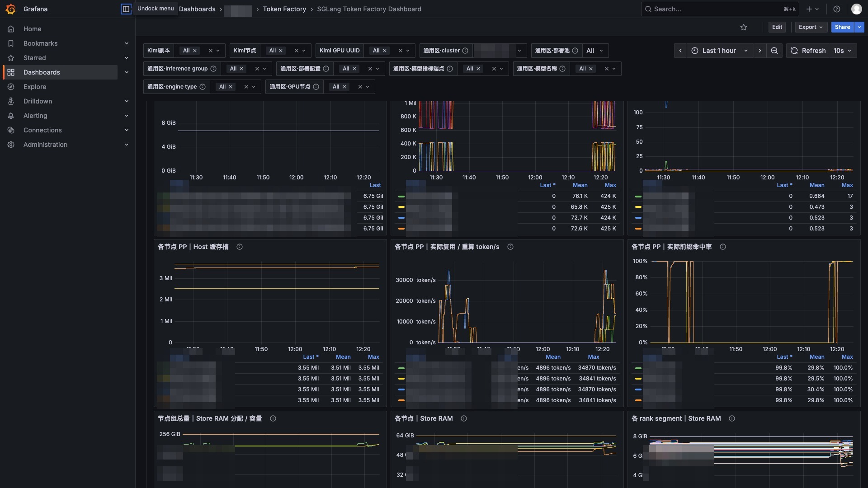Remove All tag from 通用区·inference group
The height and width of the screenshot is (488, 868).
241,69
